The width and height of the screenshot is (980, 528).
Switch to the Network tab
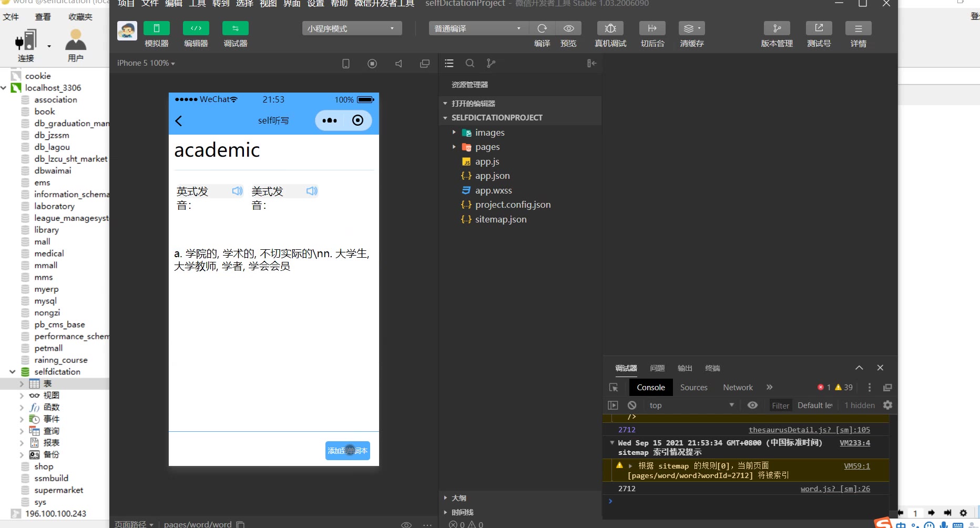pos(738,388)
